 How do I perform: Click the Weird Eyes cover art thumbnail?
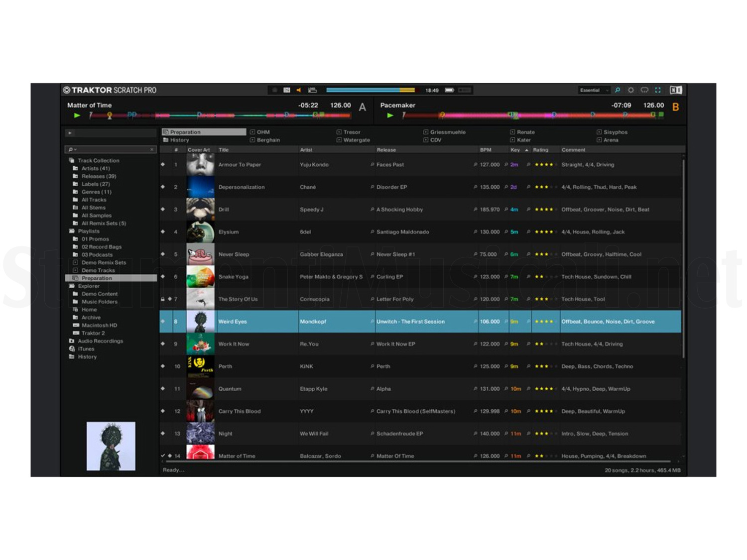click(x=200, y=322)
